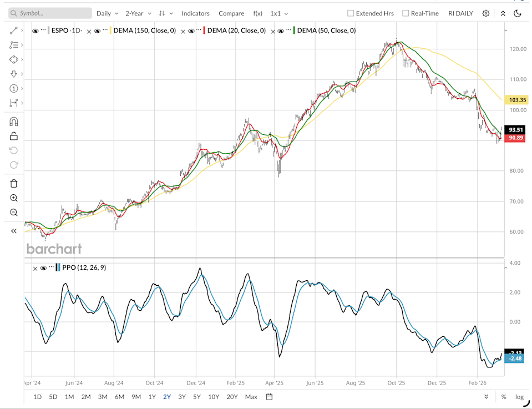Zoom out using the magnifier minus icon
Image resolution: width=532 pixels, height=409 pixels.
[x=14, y=213]
